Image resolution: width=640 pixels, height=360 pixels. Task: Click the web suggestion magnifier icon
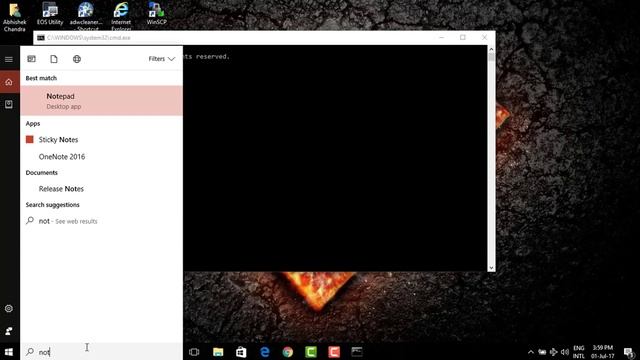tap(30, 220)
